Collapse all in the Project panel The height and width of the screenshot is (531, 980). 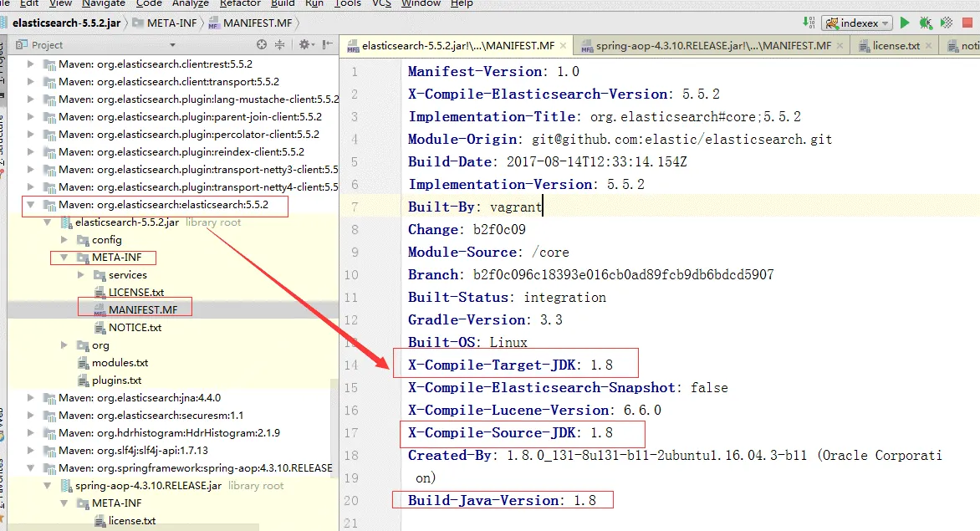279,44
